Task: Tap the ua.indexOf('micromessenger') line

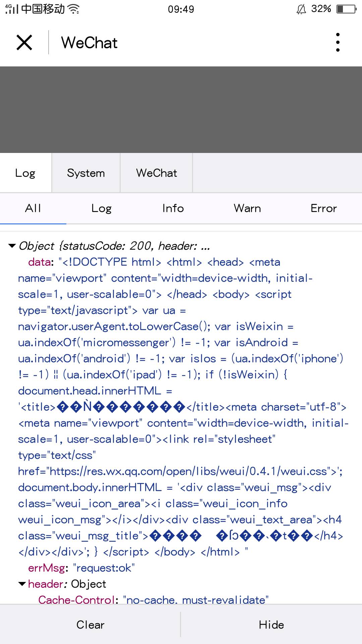Action: [158, 342]
